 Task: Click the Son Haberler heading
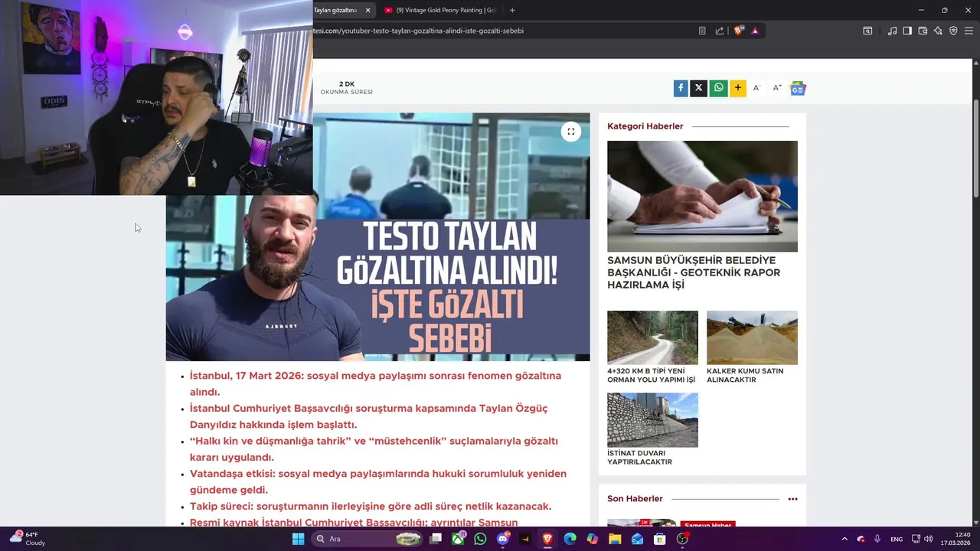(x=635, y=499)
